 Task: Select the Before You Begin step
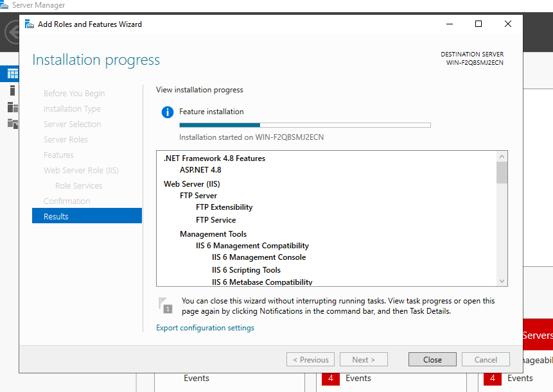[x=74, y=93]
